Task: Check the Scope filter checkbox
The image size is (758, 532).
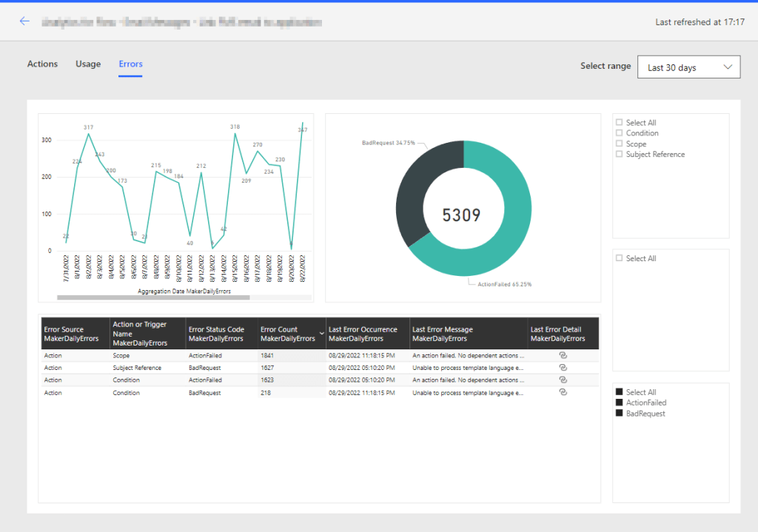Action: click(x=619, y=144)
